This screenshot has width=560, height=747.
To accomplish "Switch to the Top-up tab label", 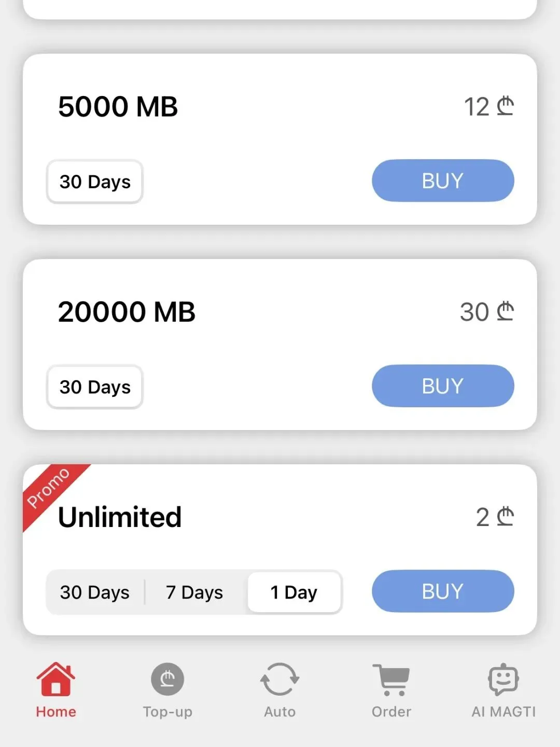I will pyautogui.click(x=167, y=712).
